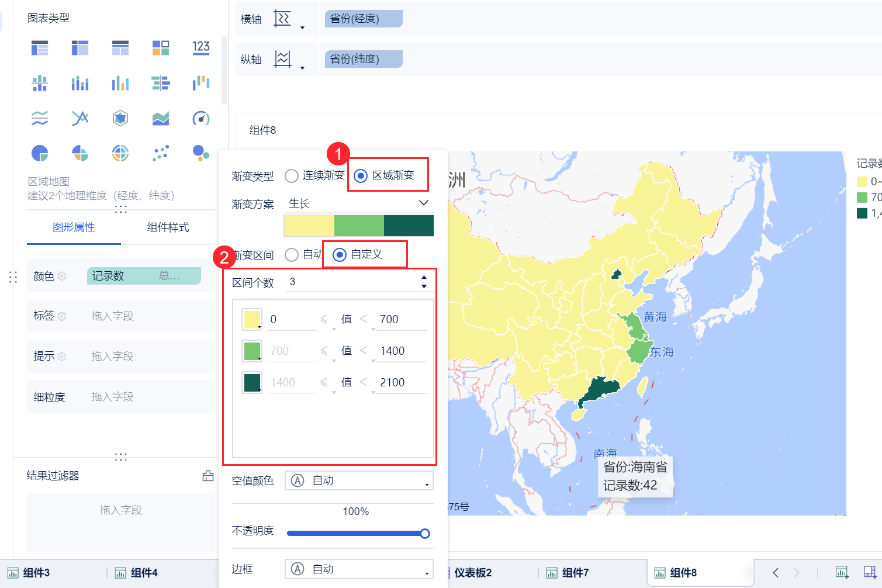This screenshot has height=588, width=882.
Task: Click the 记录数 color field pill
Action: coord(144,276)
